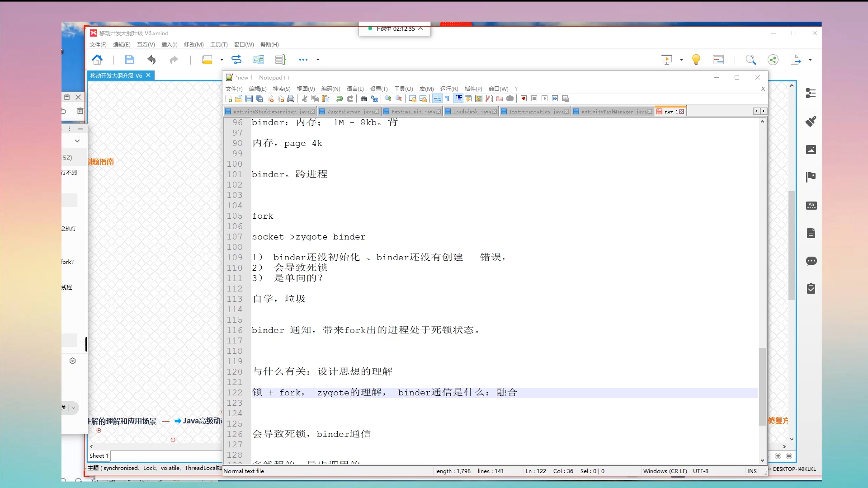Image resolution: width=868 pixels, height=488 pixels.
Task: Toggle Show All Characters pilcrow button
Action: click(x=447, y=99)
